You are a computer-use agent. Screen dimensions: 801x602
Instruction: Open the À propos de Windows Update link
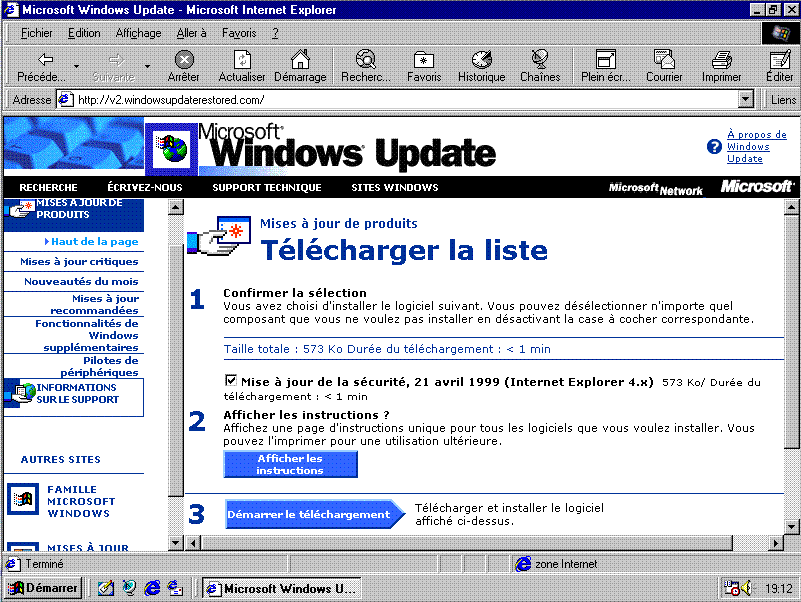tap(757, 147)
